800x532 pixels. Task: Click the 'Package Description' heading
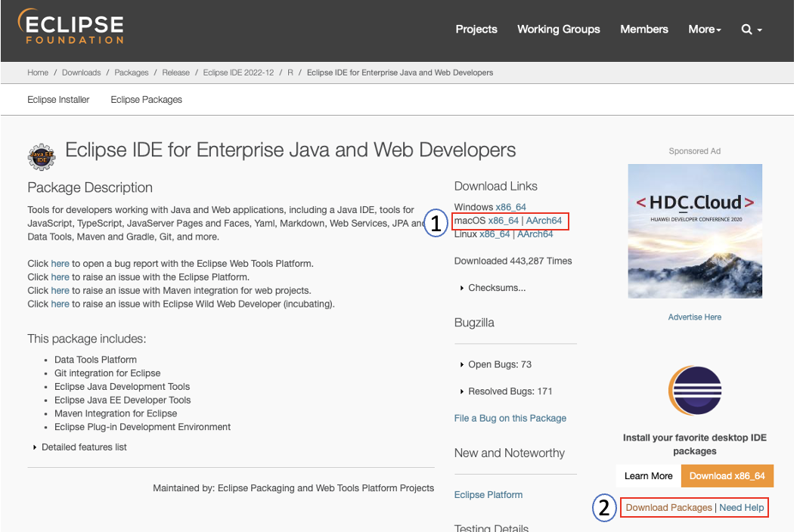tap(90, 187)
